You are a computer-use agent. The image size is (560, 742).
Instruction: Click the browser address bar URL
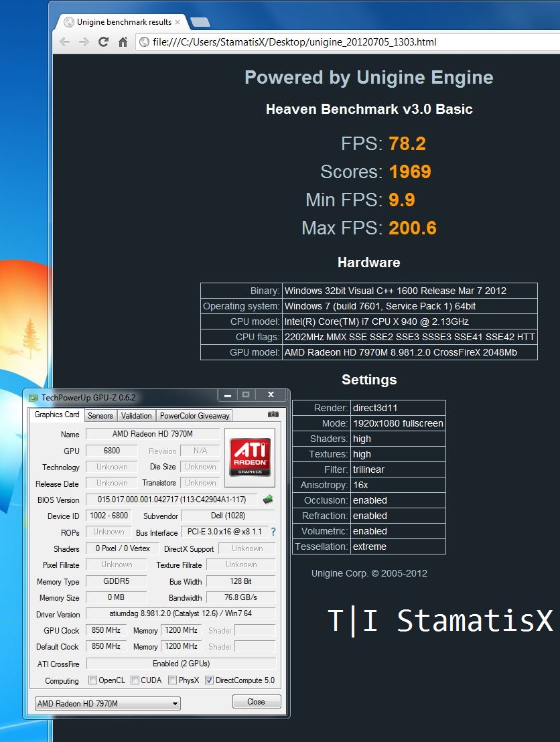pos(295,42)
